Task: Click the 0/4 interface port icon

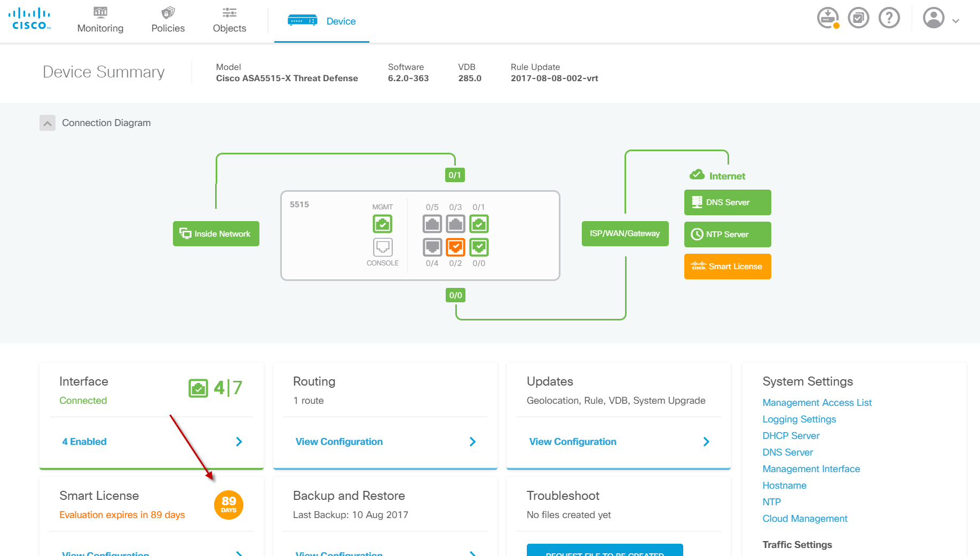Action: point(432,247)
